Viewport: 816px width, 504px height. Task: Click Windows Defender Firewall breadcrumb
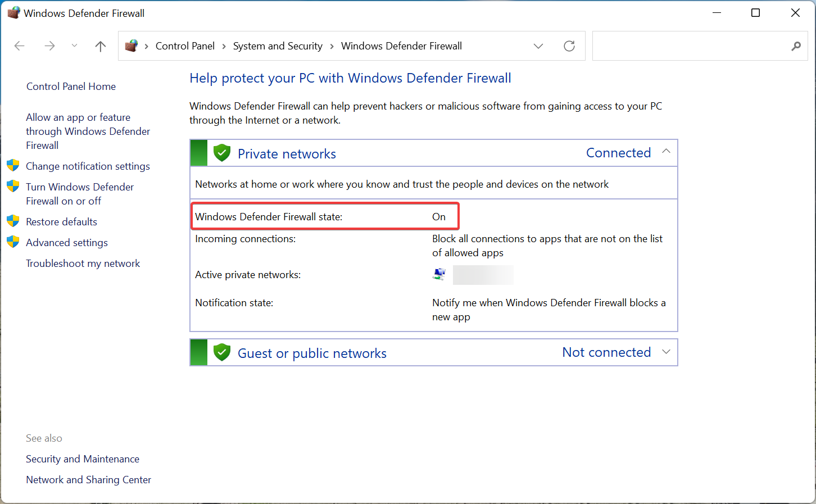(x=401, y=46)
